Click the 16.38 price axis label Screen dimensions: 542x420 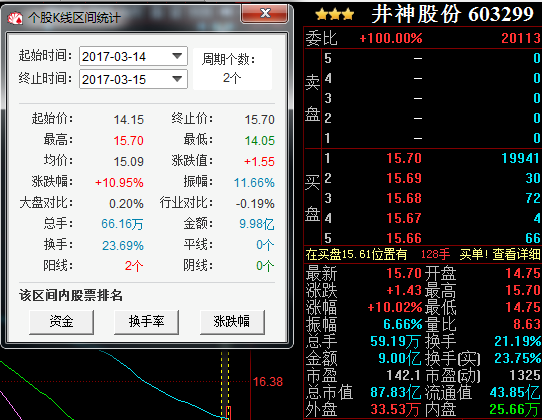point(268,382)
